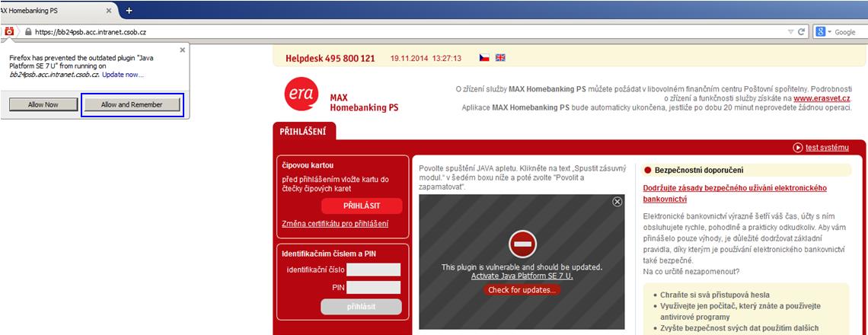Click the Check for updates button
The image size is (868, 335).
point(522,290)
